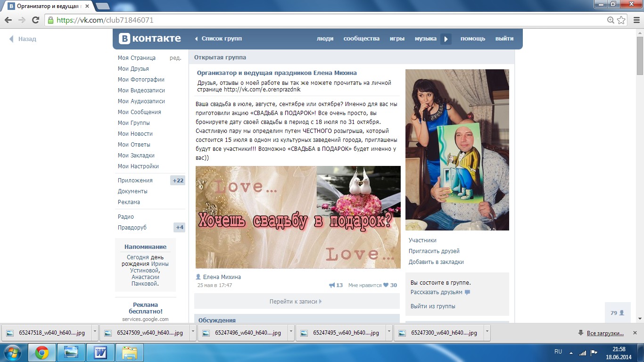Reload the page with the refresh icon
This screenshot has width=644, height=362.
pyautogui.click(x=35, y=20)
